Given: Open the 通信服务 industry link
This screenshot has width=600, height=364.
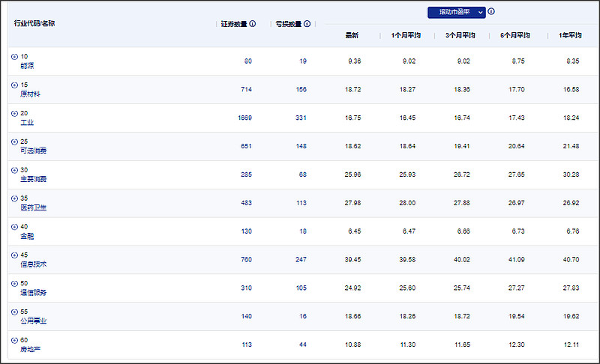Looking at the screenshot, I should (x=34, y=292).
